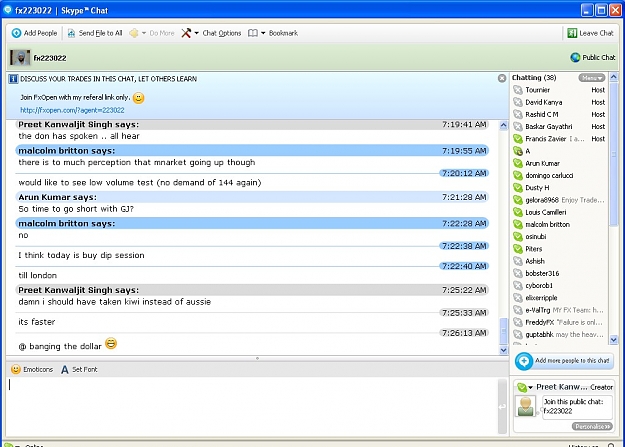The height and width of the screenshot is (447, 625).
Task: Open the Do More dropdown arrow
Action: coord(144,33)
